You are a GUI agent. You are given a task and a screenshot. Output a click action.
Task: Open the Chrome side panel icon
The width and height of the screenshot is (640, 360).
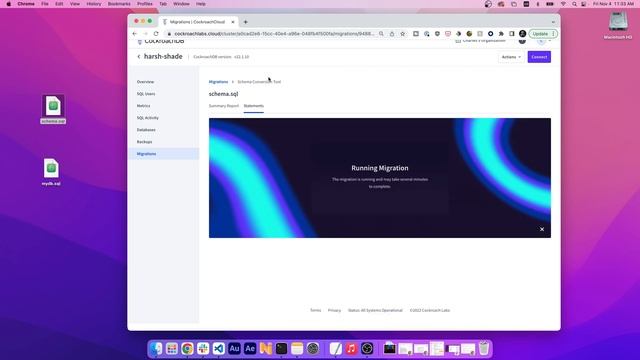coord(512,34)
